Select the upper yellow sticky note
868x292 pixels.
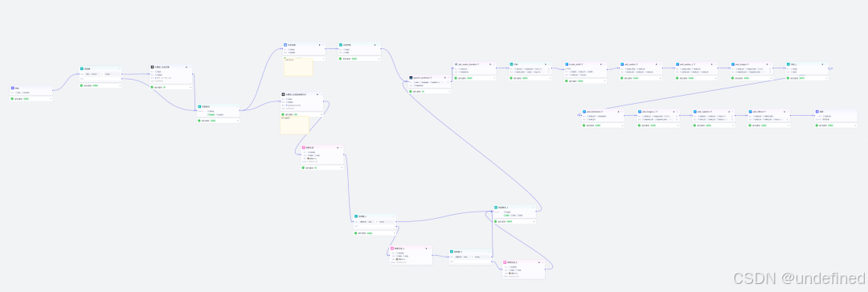[x=298, y=67]
